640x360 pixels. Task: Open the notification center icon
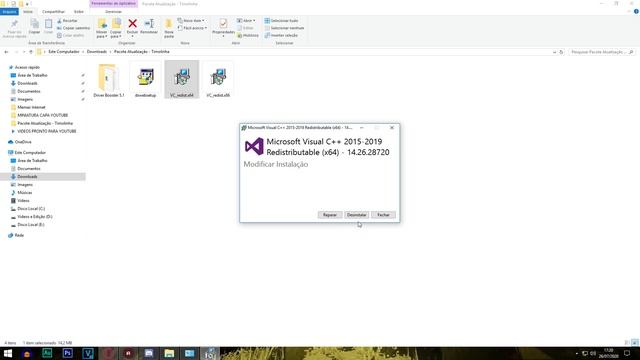627,353
